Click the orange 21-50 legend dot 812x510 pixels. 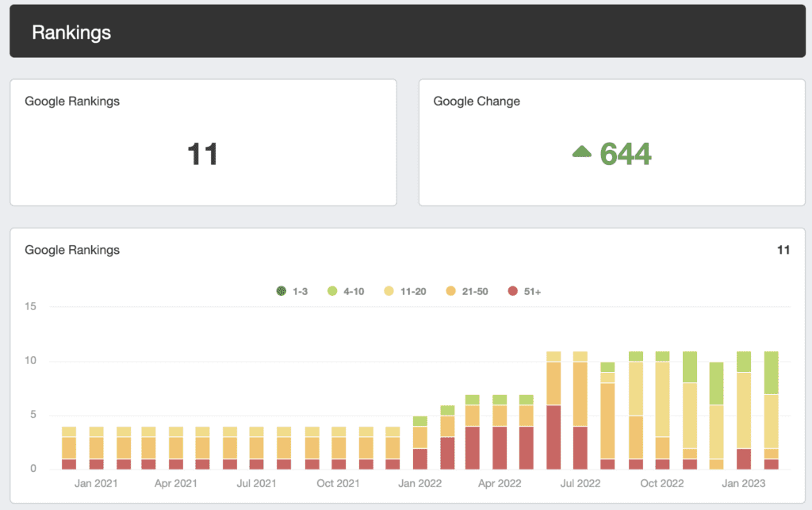pyautogui.click(x=450, y=291)
